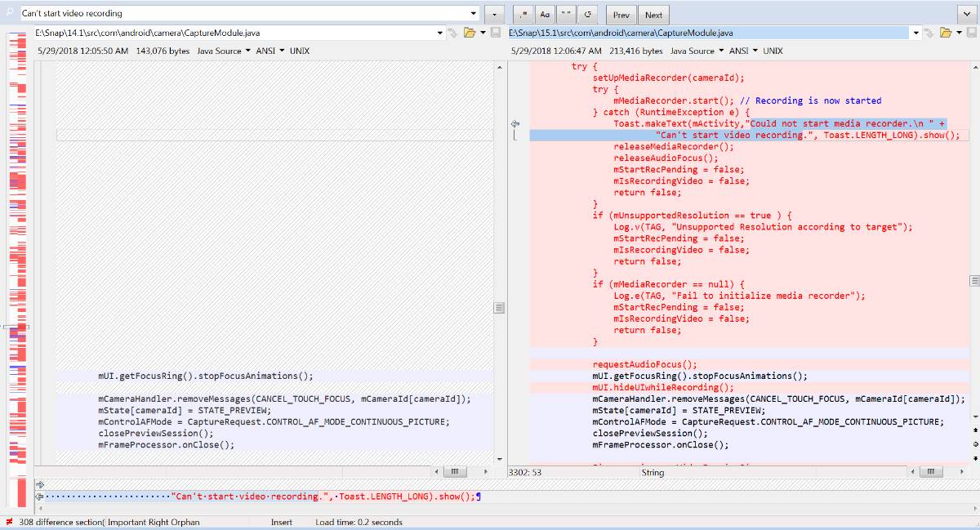Viewport: 980px width, 530px height.
Task: Click the Prev search button
Action: [x=621, y=15]
